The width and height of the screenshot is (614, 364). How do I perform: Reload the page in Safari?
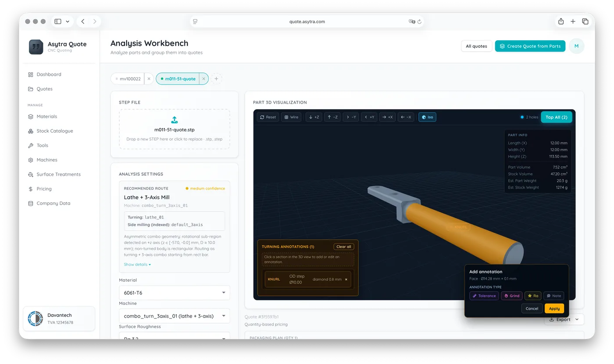419,21
